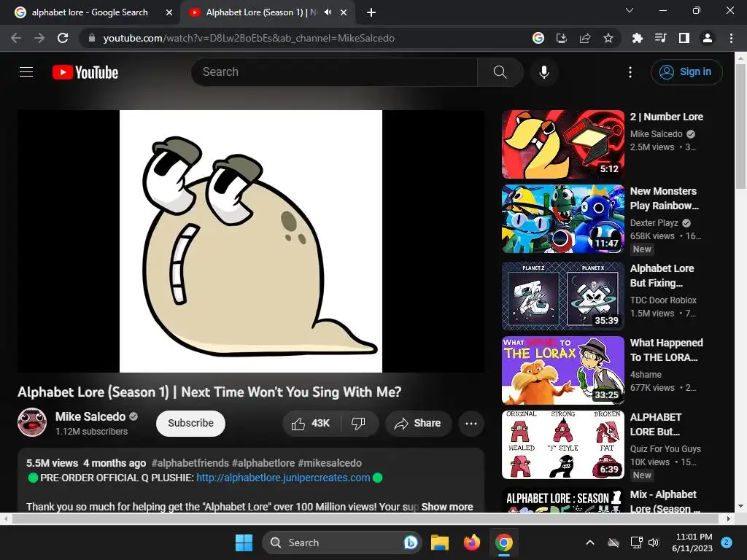Click the search magnifier button

(x=500, y=72)
